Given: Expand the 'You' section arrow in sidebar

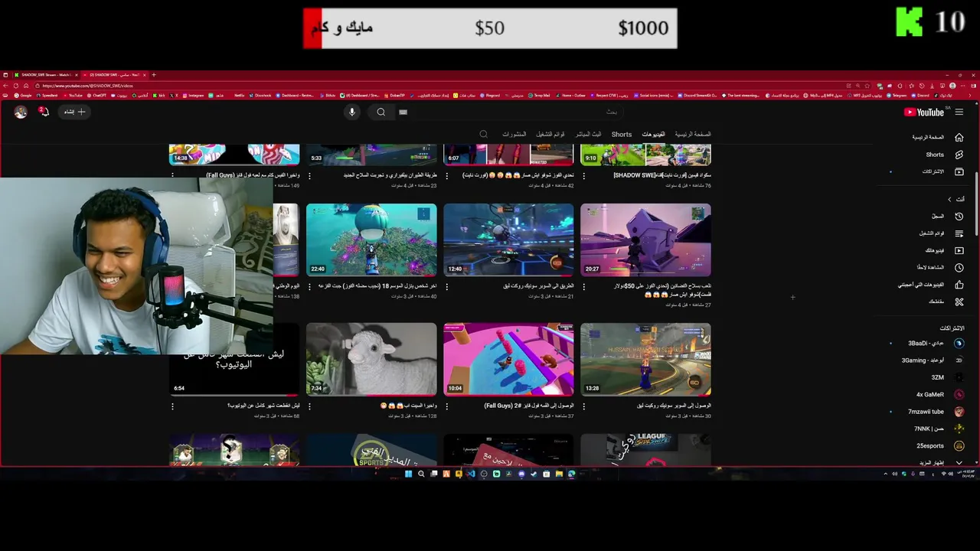Looking at the screenshot, I should tap(949, 200).
